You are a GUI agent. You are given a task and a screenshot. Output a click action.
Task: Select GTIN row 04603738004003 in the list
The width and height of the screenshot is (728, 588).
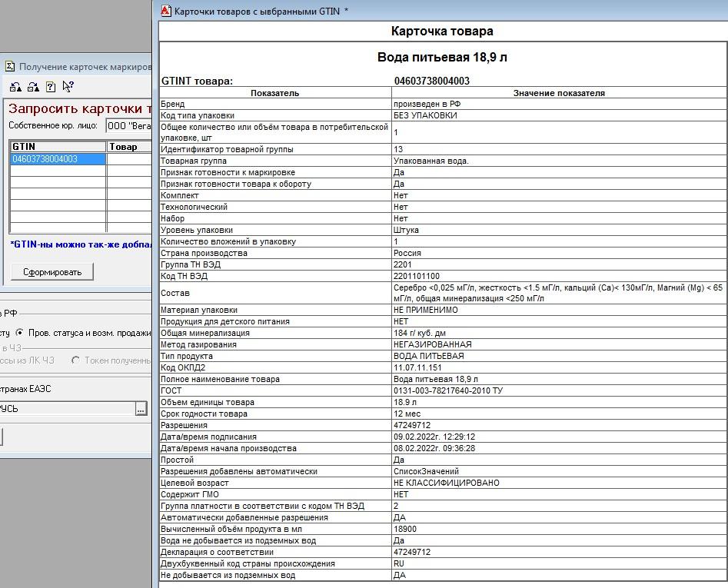tap(58, 159)
